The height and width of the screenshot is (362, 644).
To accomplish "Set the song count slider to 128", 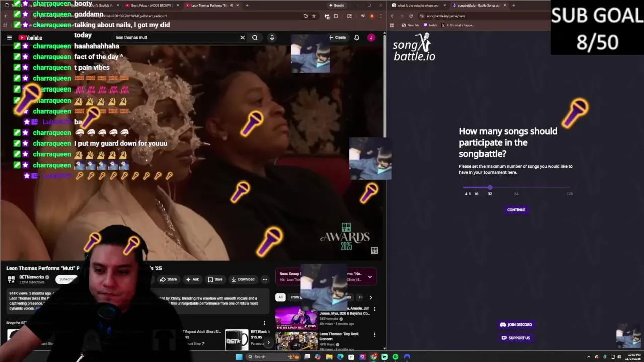I will [x=569, y=193].
